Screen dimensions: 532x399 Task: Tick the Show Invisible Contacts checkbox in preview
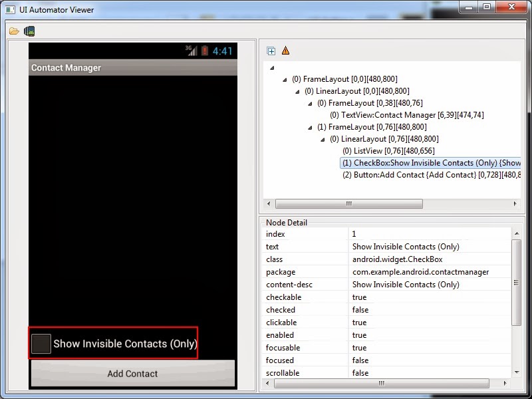coord(41,343)
